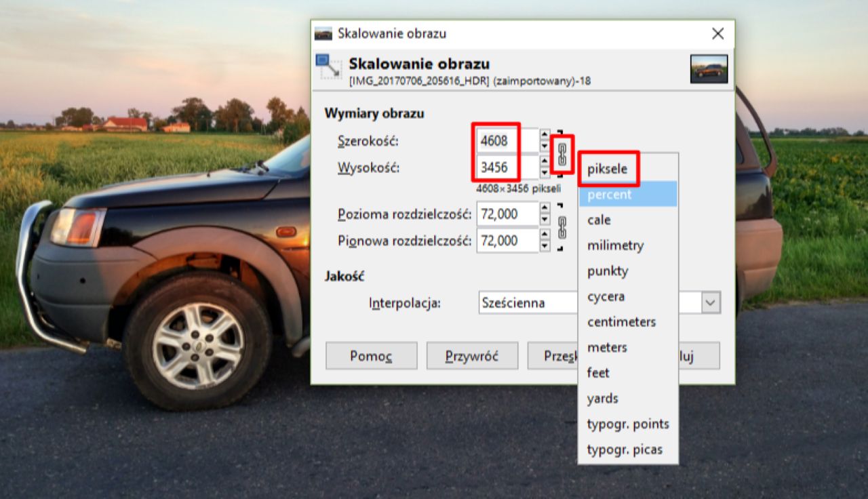Select punkty in the unit list
868x499 pixels.
(x=628, y=271)
